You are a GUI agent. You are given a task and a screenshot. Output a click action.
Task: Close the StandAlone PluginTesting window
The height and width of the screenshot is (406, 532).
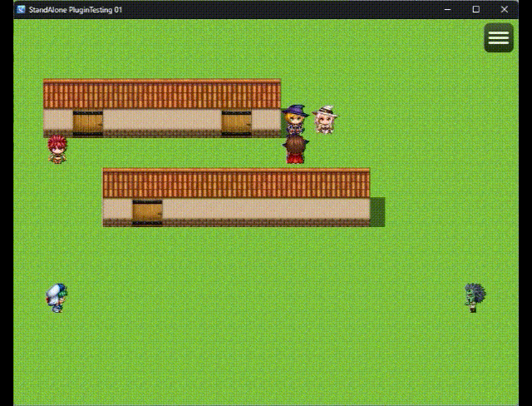click(505, 9)
